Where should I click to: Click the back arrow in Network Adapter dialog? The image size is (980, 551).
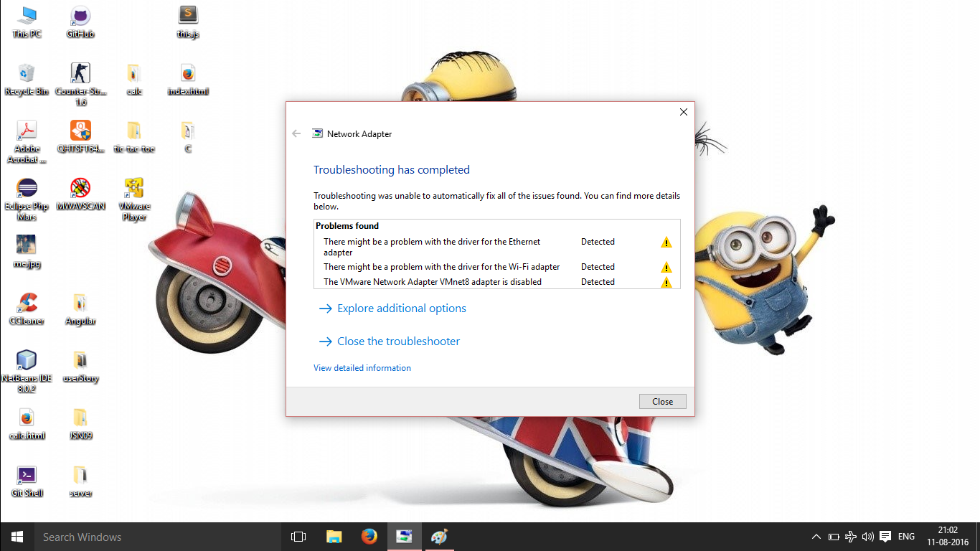point(296,133)
